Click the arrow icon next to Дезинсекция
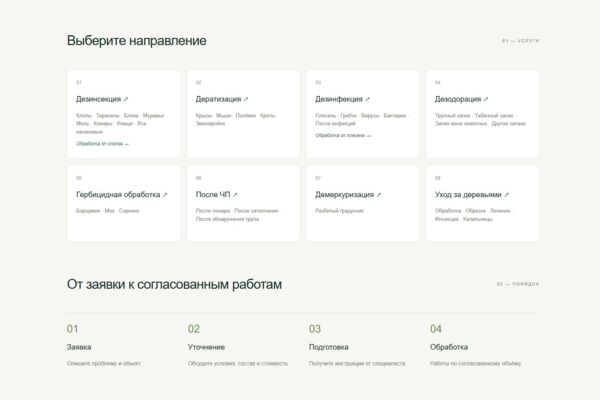 (126, 99)
